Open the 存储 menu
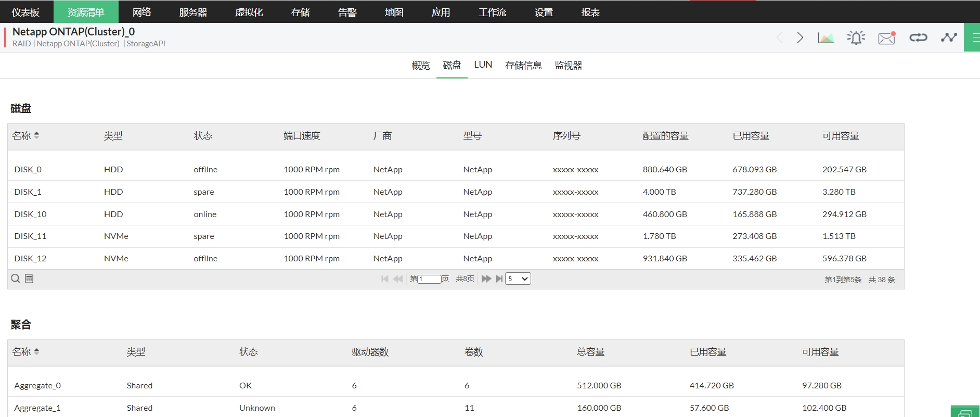This screenshot has height=417, width=980. [x=300, y=12]
